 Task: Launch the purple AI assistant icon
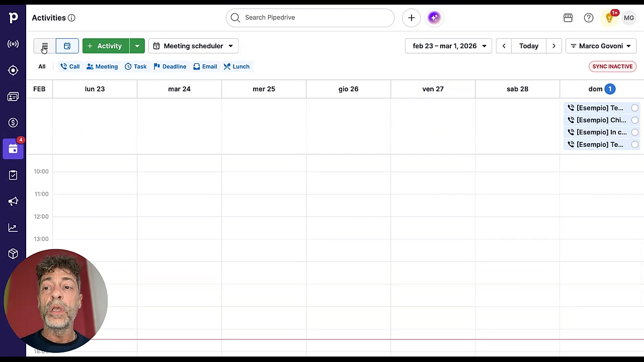click(434, 18)
